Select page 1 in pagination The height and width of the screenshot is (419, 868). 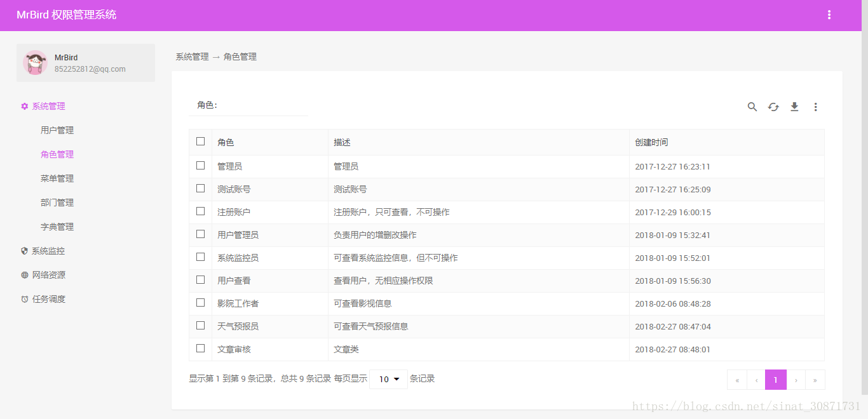click(776, 380)
